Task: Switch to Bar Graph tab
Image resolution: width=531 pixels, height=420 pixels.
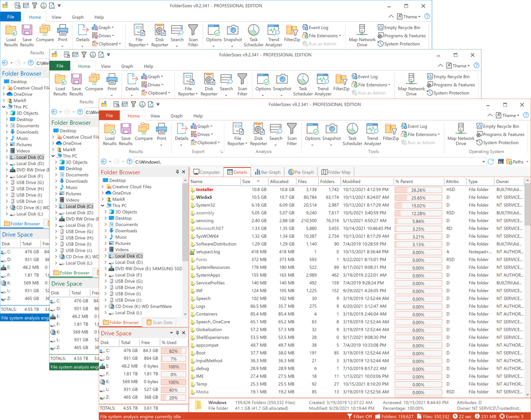Action: click(267, 172)
